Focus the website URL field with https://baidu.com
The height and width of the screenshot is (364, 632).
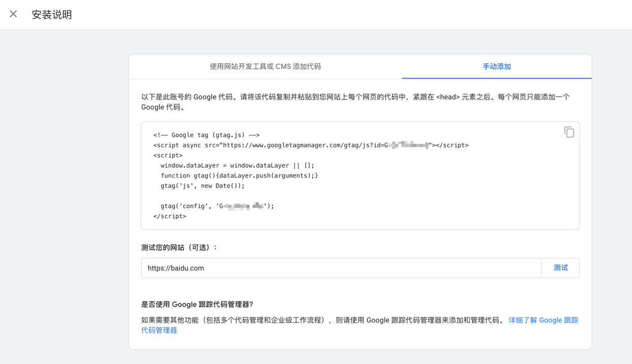click(x=341, y=268)
